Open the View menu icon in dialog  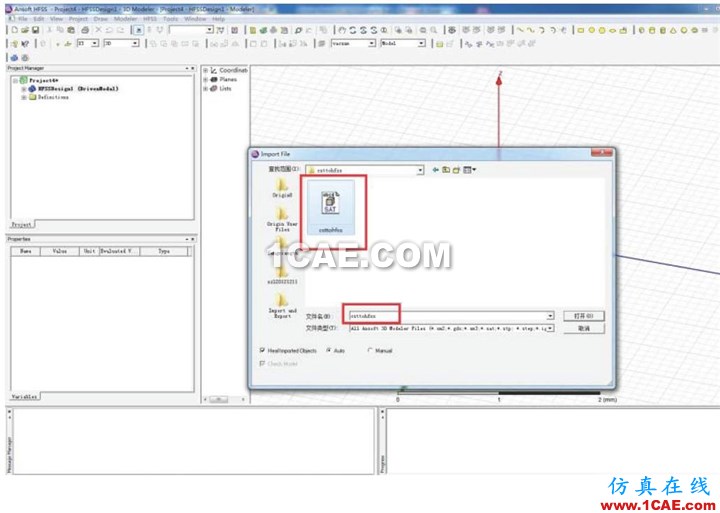point(469,170)
